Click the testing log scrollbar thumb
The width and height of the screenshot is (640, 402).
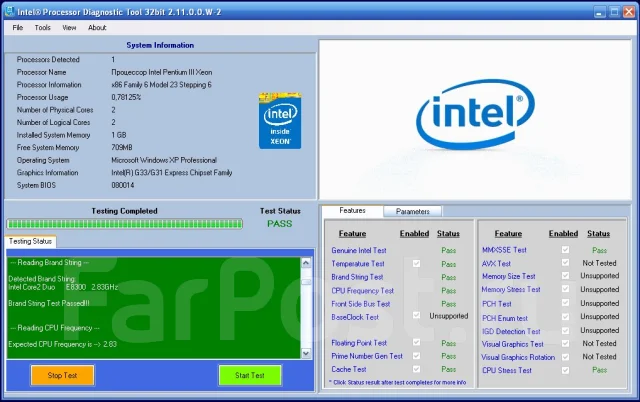point(306,281)
